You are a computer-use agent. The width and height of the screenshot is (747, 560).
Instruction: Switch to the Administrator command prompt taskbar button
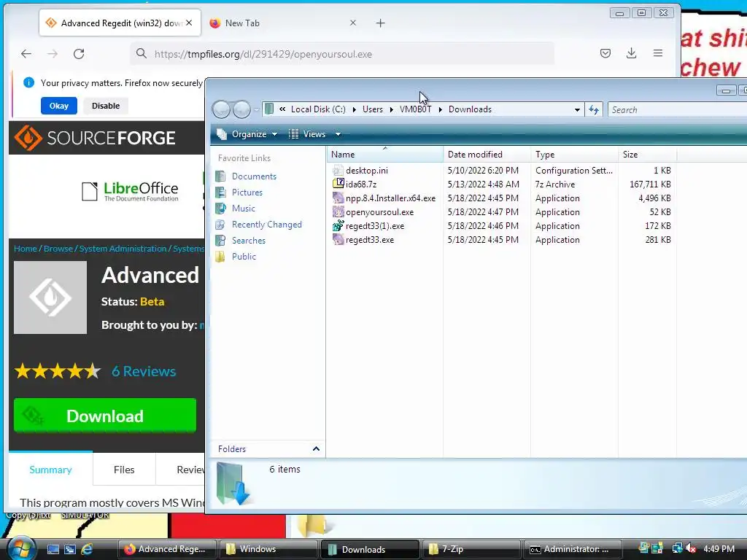click(573, 549)
